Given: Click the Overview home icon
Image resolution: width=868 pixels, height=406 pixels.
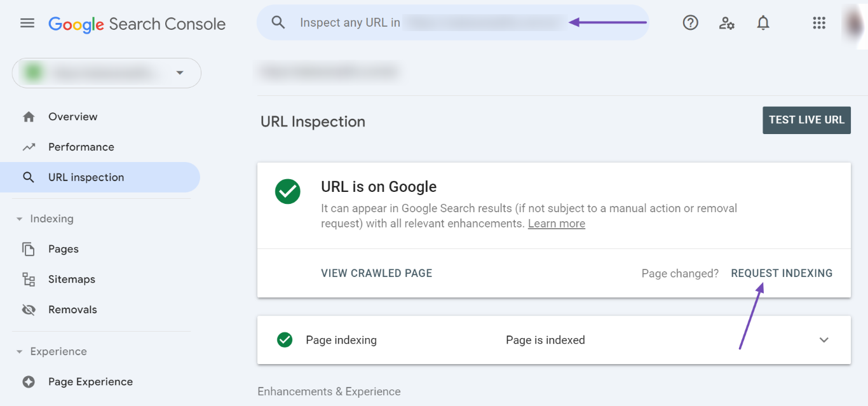Looking at the screenshot, I should click(x=29, y=117).
